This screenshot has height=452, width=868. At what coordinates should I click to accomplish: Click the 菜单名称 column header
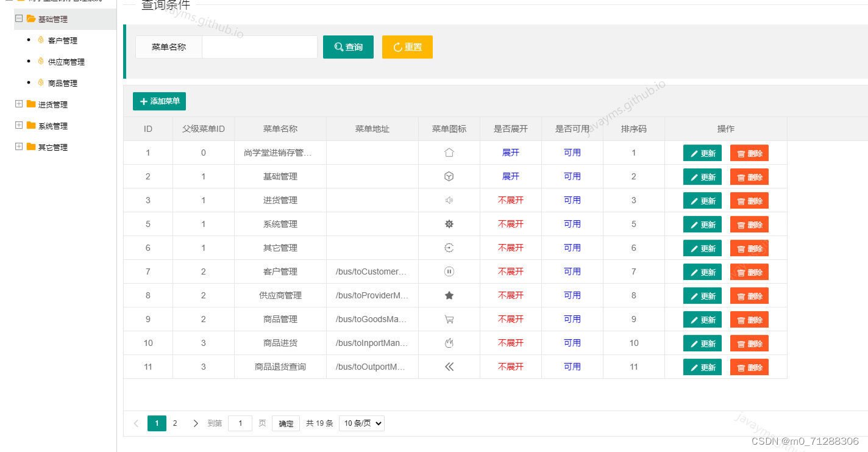[280, 129]
